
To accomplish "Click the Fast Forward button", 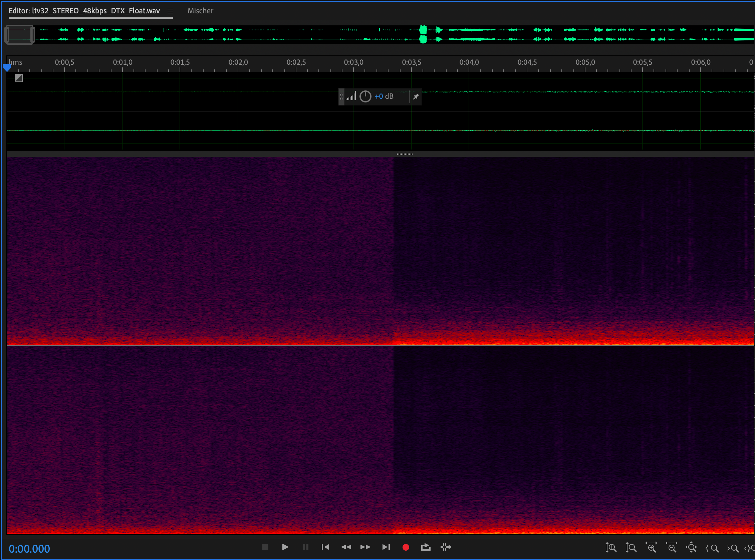I will [365, 547].
